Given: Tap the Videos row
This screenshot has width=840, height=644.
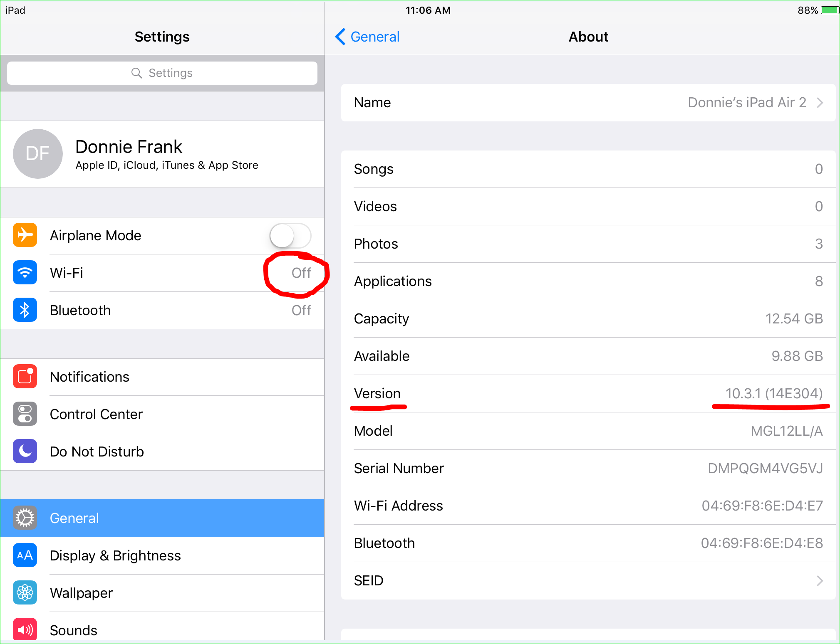Looking at the screenshot, I should tap(588, 206).
